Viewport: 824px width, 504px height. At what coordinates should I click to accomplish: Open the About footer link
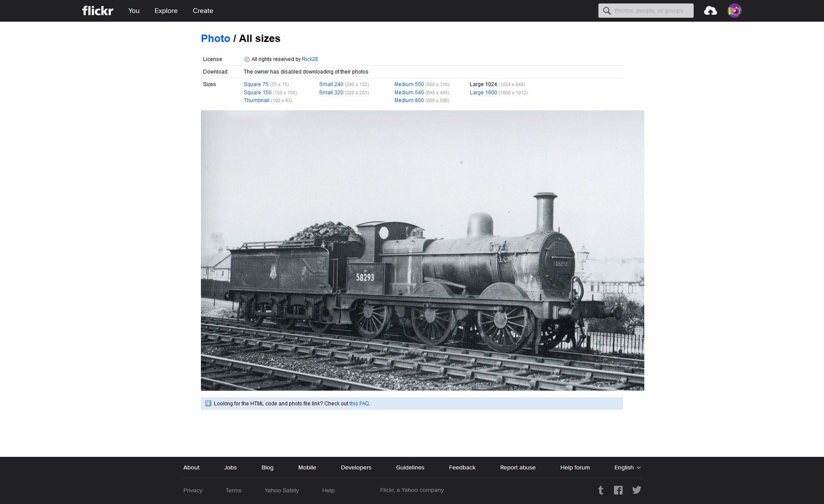pyautogui.click(x=191, y=468)
